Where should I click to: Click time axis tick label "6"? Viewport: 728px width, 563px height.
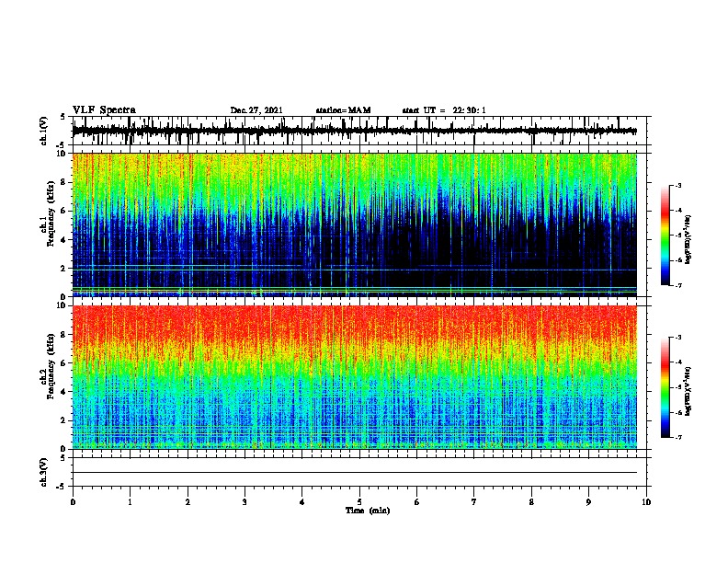[x=417, y=502]
